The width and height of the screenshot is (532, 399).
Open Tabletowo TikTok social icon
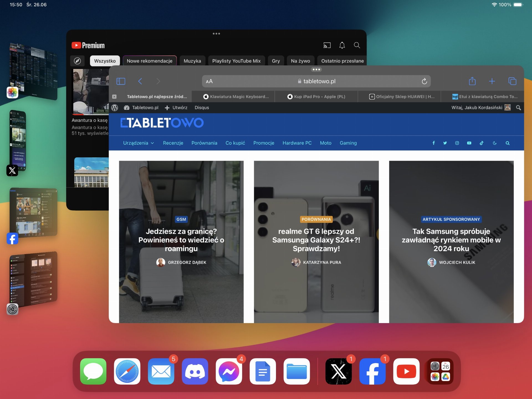(x=482, y=143)
